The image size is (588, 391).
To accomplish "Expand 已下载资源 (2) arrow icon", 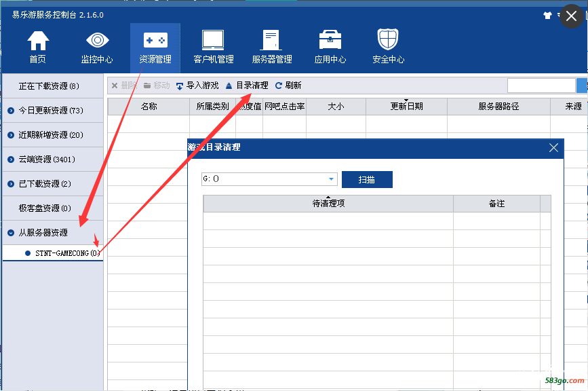I will point(11,184).
